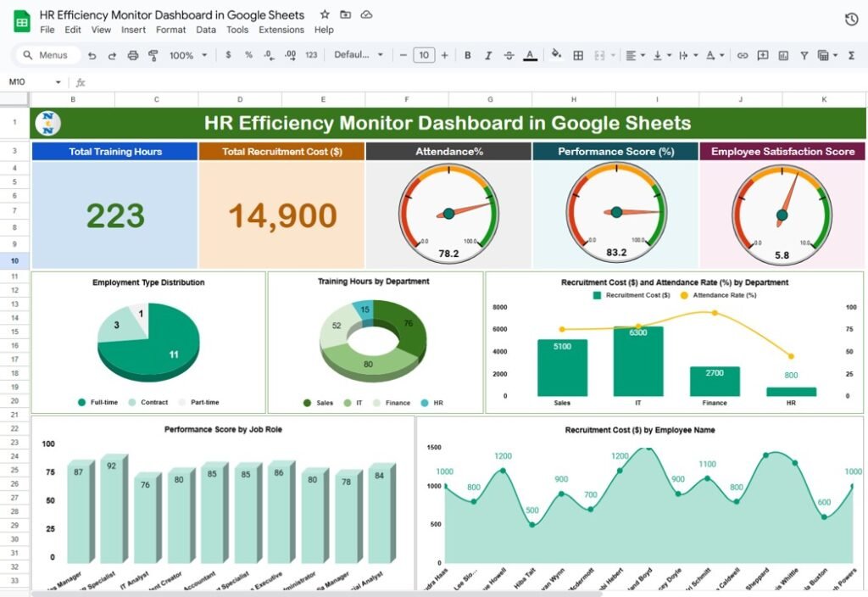Image resolution: width=868 pixels, height=597 pixels.
Task: Click into the formula bar
Action: [x=476, y=82]
